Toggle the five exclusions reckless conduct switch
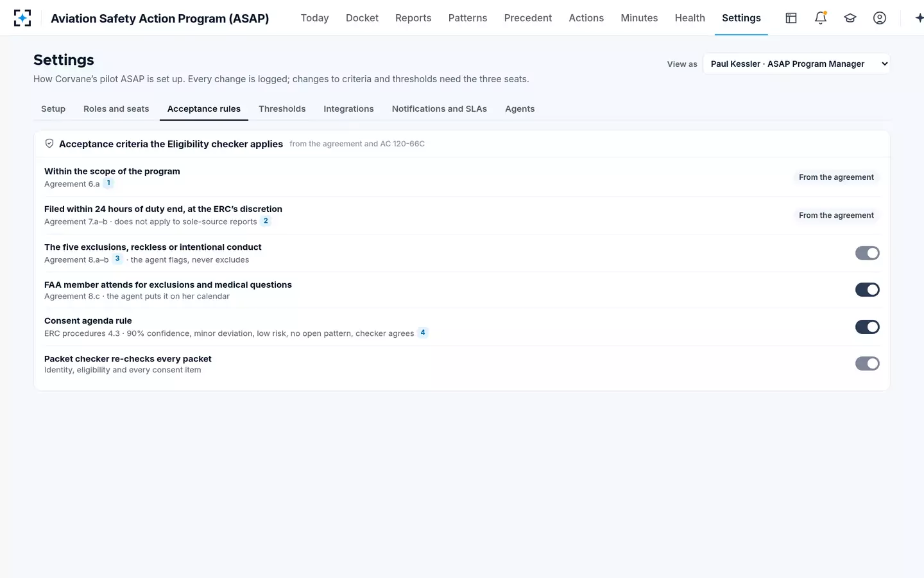Screen dimensions: 924x578 coord(867,253)
